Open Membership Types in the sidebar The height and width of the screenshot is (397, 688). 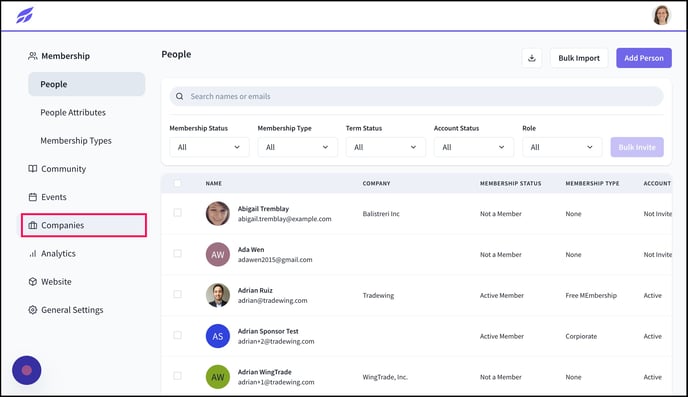76,141
